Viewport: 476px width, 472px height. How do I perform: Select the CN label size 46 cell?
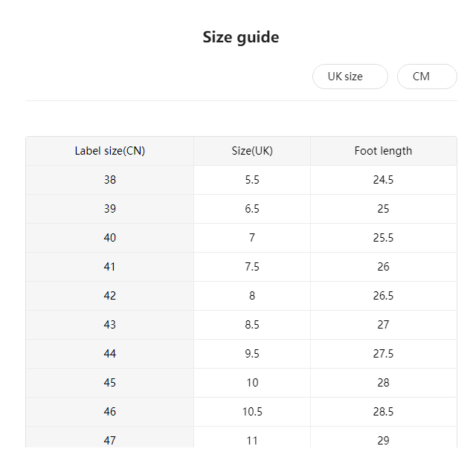click(x=110, y=412)
